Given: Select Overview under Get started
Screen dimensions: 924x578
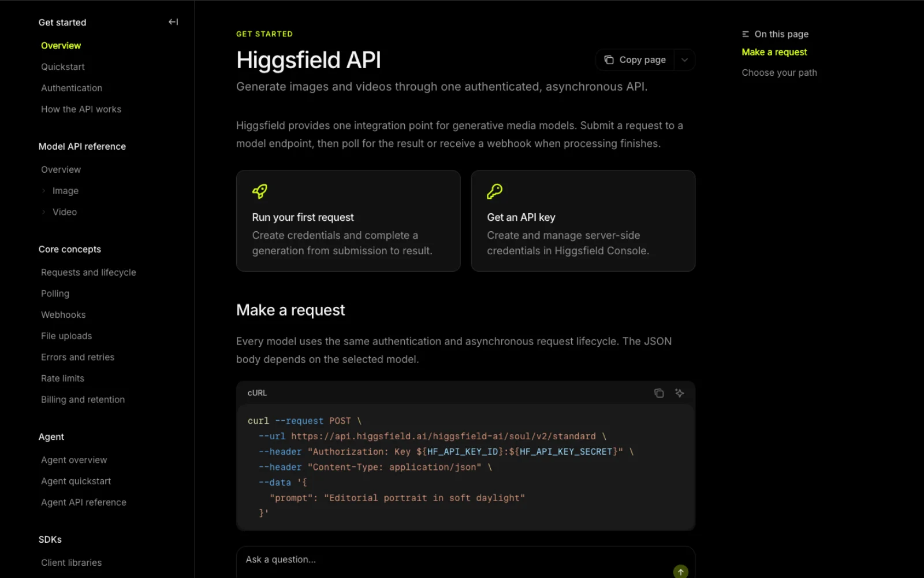Looking at the screenshot, I should point(61,46).
